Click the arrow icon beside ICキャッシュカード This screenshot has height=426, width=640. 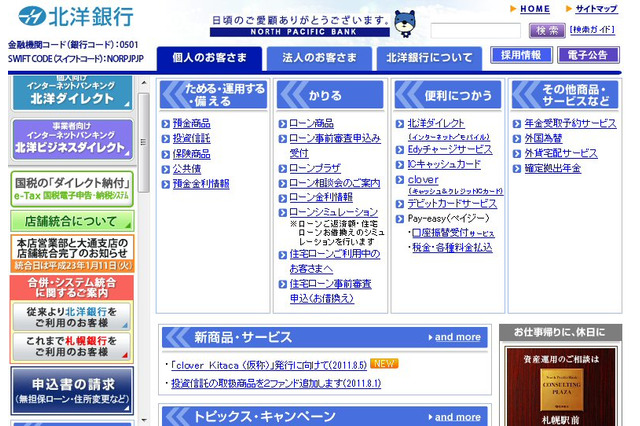pyautogui.click(x=400, y=165)
